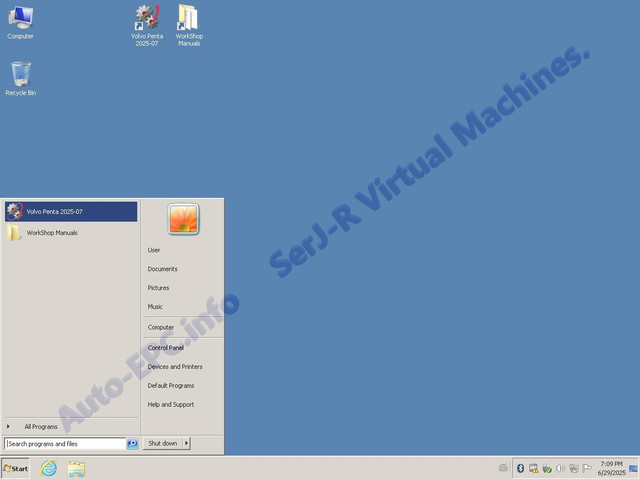Click Show desktop button at taskbar end
640x480 pixels.
(633, 469)
